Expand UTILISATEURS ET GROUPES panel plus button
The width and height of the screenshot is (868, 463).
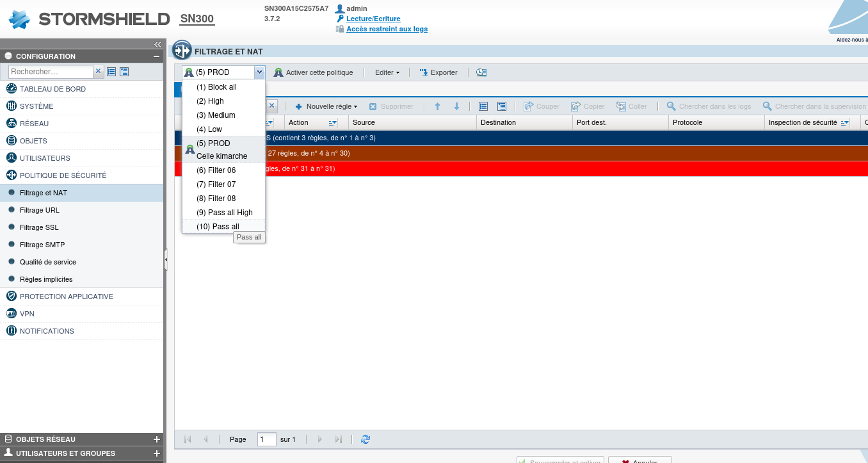[157, 453]
